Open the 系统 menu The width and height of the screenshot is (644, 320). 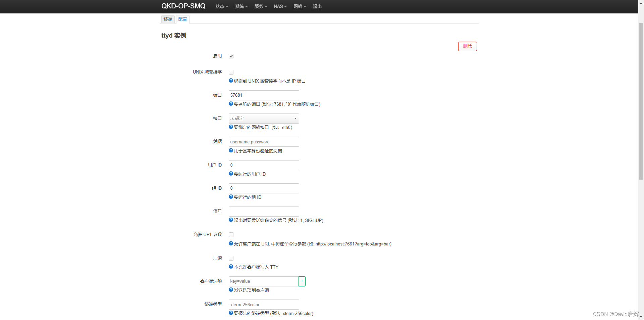[241, 6]
